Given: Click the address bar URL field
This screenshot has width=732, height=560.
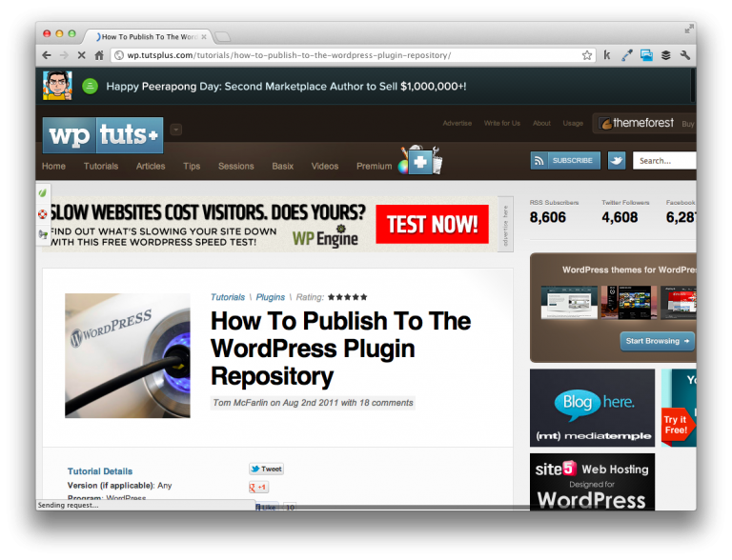Looking at the screenshot, I should coord(353,55).
